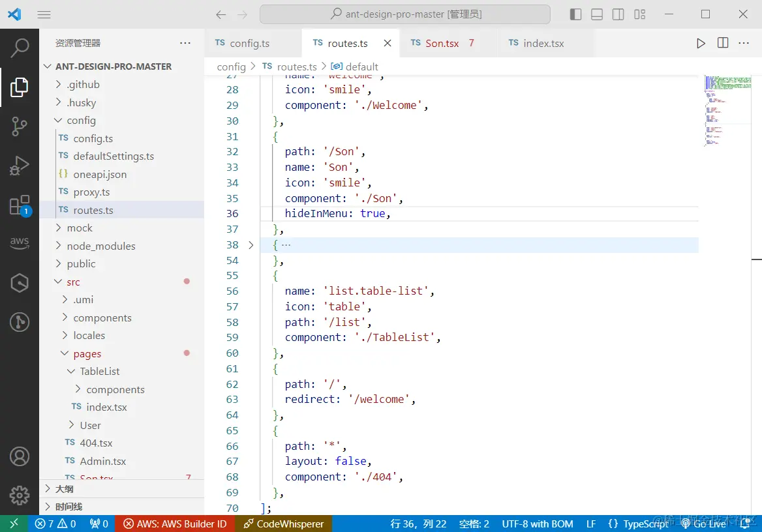This screenshot has height=532, width=762.
Task: Customize layout icon in title bar
Action: click(x=639, y=14)
